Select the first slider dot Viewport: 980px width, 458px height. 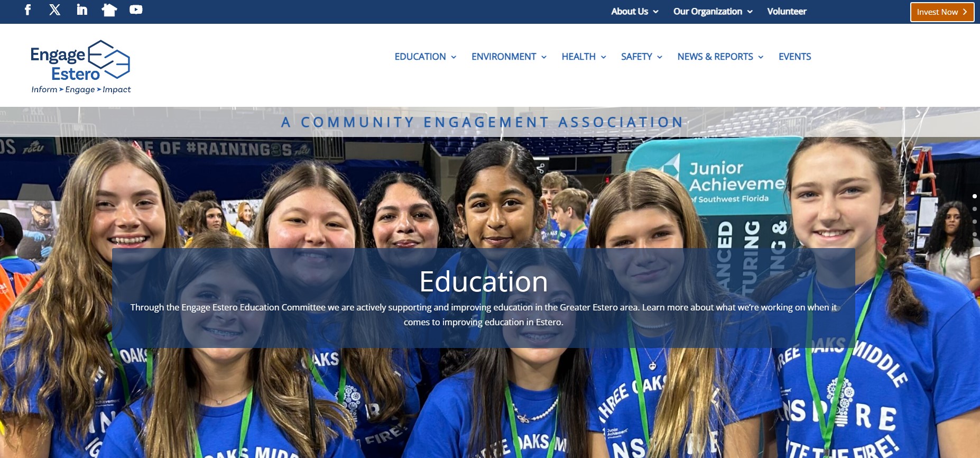tap(974, 196)
